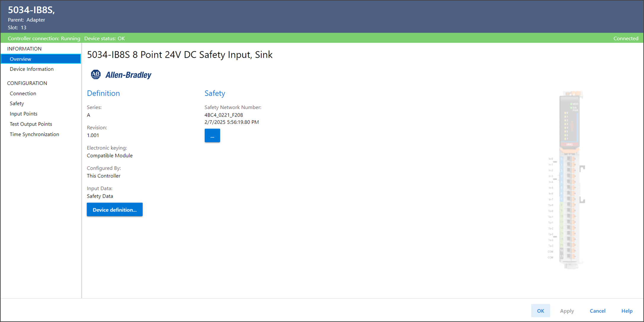This screenshot has height=322, width=644.
Task: Click the Device status OK text
Action: click(105, 39)
